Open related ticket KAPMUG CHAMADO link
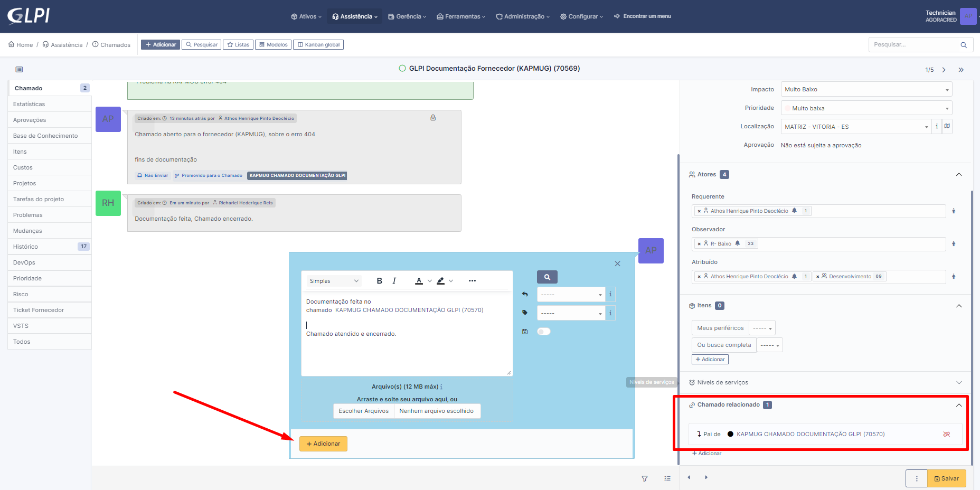980x490 pixels. (x=811, y=434)
